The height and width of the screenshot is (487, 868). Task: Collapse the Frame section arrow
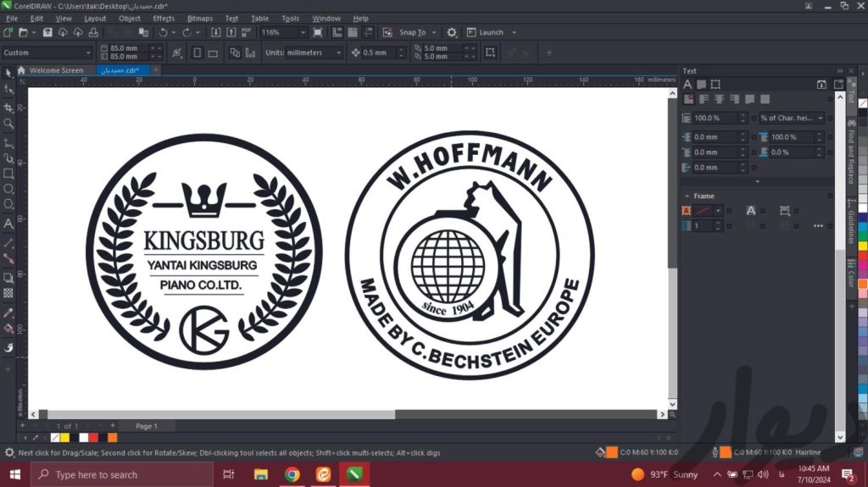(687, 196)
